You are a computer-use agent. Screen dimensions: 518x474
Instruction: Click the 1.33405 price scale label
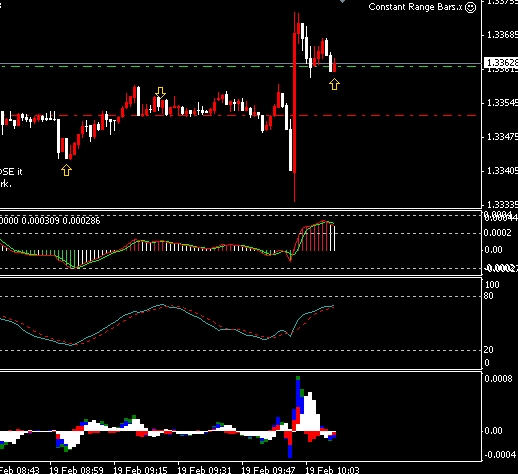[x=502, y=171]
